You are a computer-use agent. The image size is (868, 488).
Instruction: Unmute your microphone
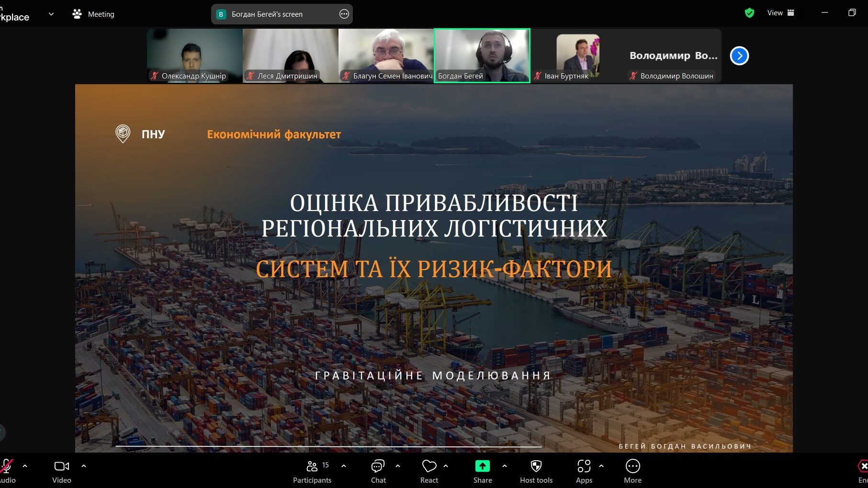click(x=6, y=466)
